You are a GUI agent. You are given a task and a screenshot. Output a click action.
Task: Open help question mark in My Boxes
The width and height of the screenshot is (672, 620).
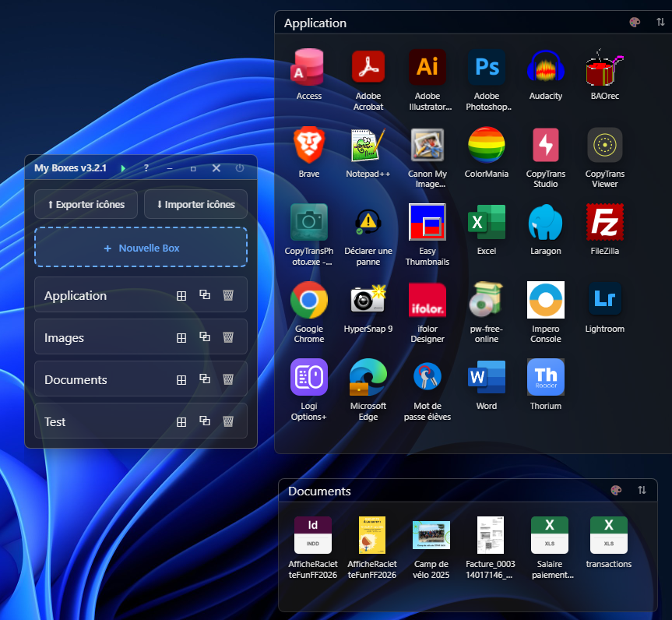coord(146,168)
